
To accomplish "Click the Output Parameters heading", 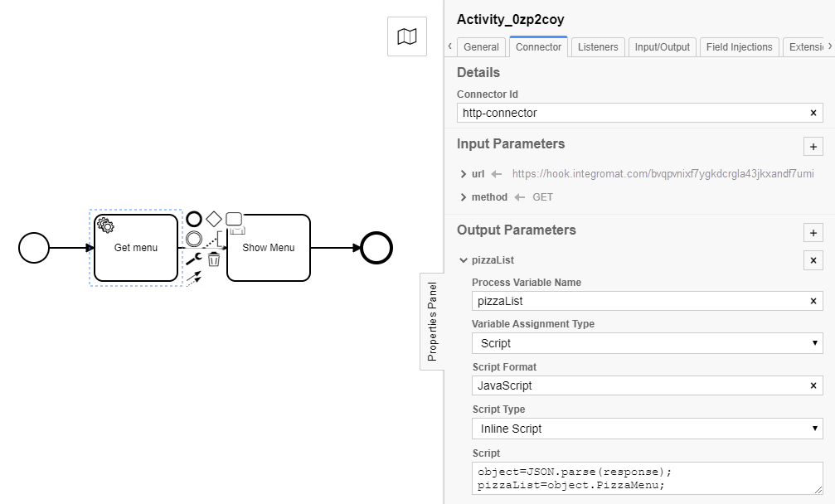I will pos(516,230).
